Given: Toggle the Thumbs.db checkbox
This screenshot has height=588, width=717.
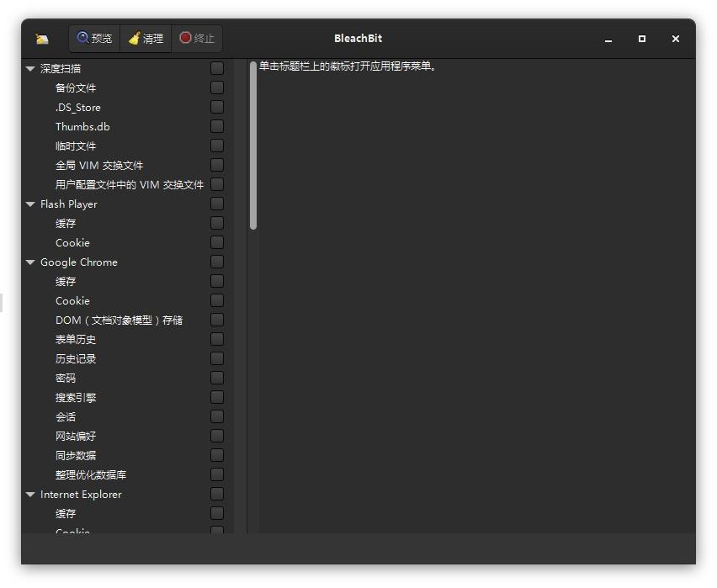Looking at the screenshot, I should pos(217,127).
